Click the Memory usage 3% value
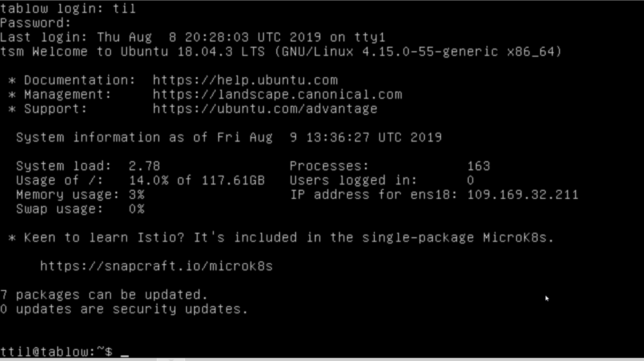The image size is (644, 361). [137, 194]
